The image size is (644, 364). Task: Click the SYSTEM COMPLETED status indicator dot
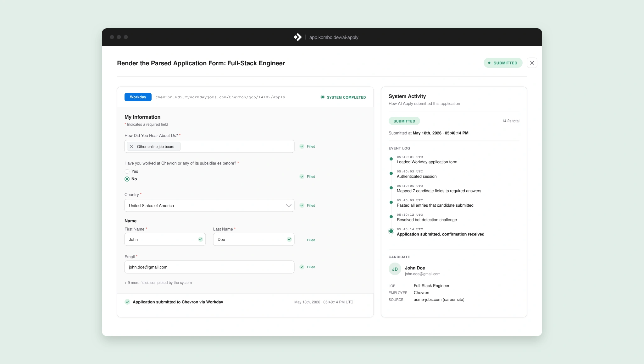click(322, 97)
